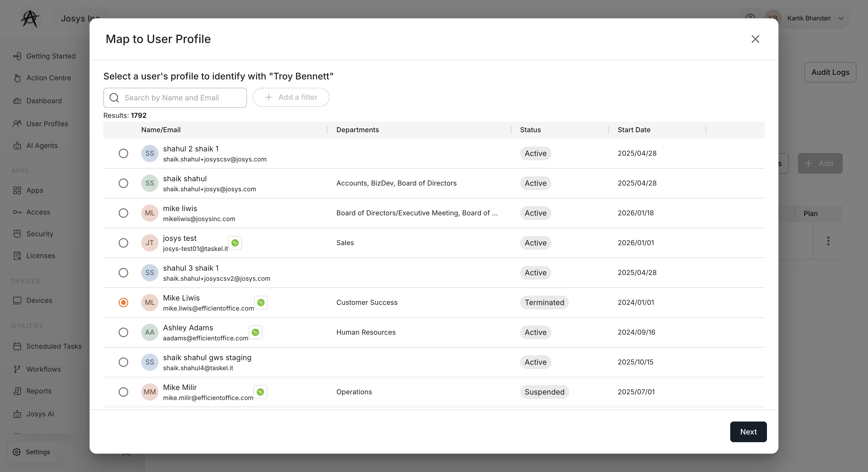Click the ML avatar for mike liwis

[150, 213]
